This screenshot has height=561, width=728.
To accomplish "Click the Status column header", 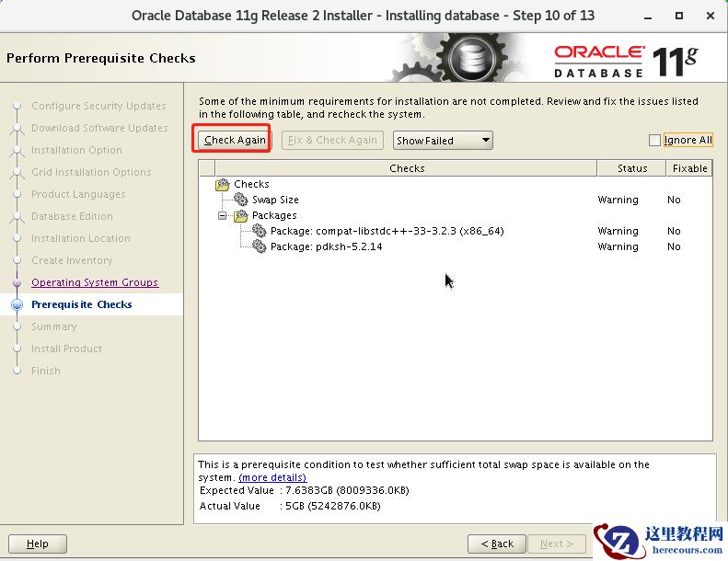I will coord(632,168).
